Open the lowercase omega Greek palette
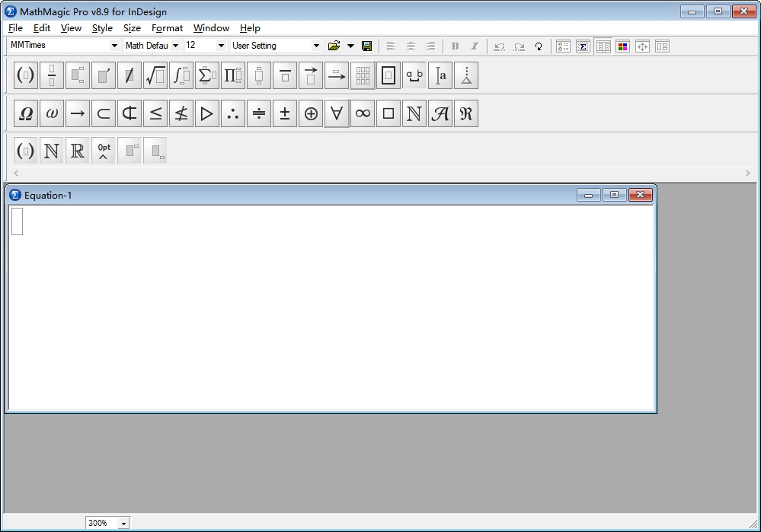 (x=52, y=113)
